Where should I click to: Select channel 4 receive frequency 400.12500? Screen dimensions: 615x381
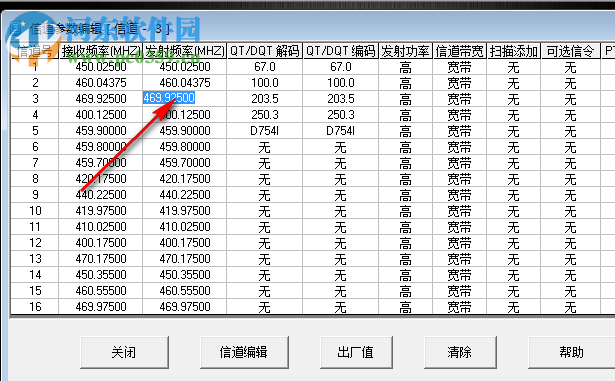pyautogui.click(x=101, y=115)
